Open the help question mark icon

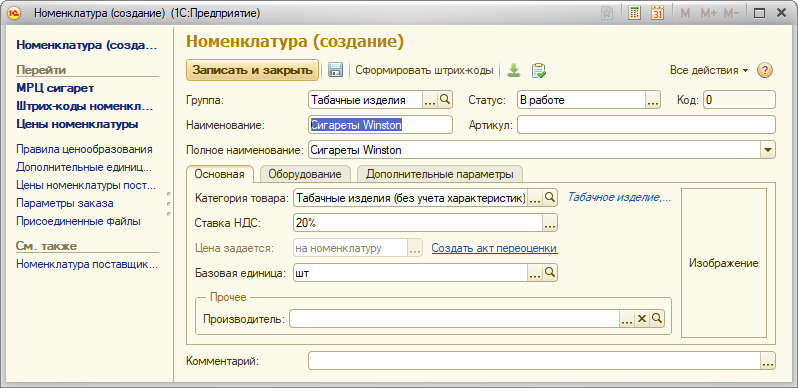click(x=764, y=70)
